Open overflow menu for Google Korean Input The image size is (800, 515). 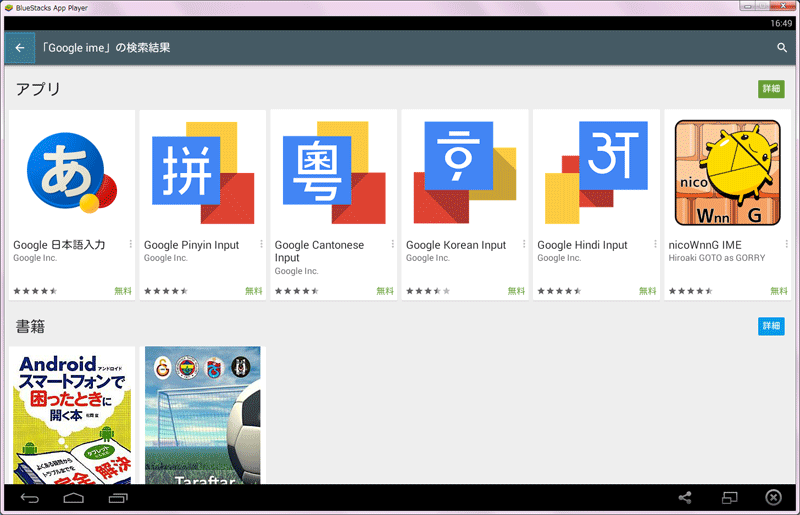click(x=524, y=244)
